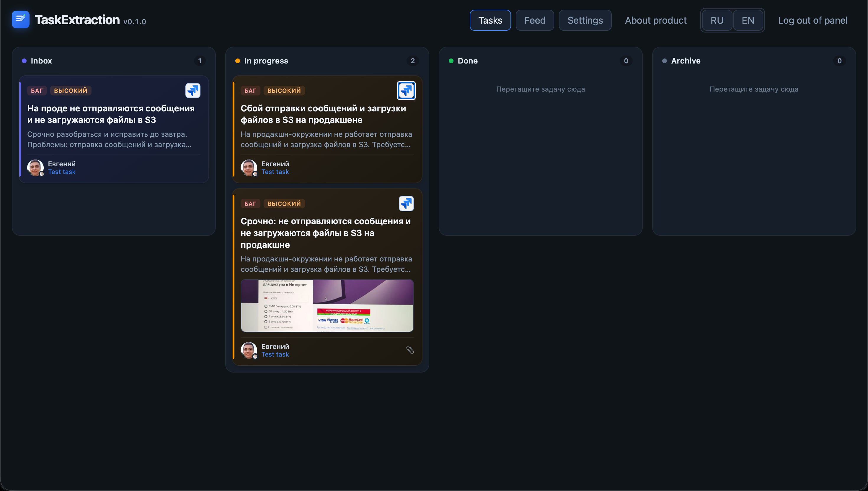Click the Inbox column header
The width and height of the screenshot is (868, 491).
(41, 61)
